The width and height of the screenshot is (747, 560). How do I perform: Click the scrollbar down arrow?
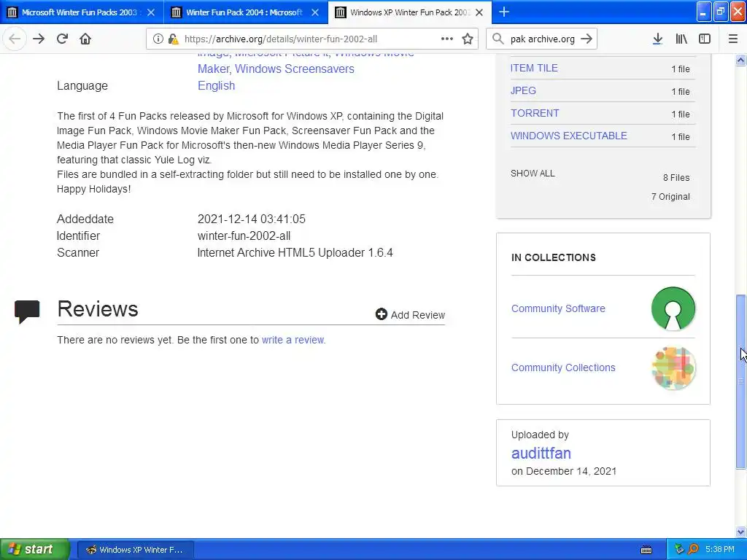point(740,532)
